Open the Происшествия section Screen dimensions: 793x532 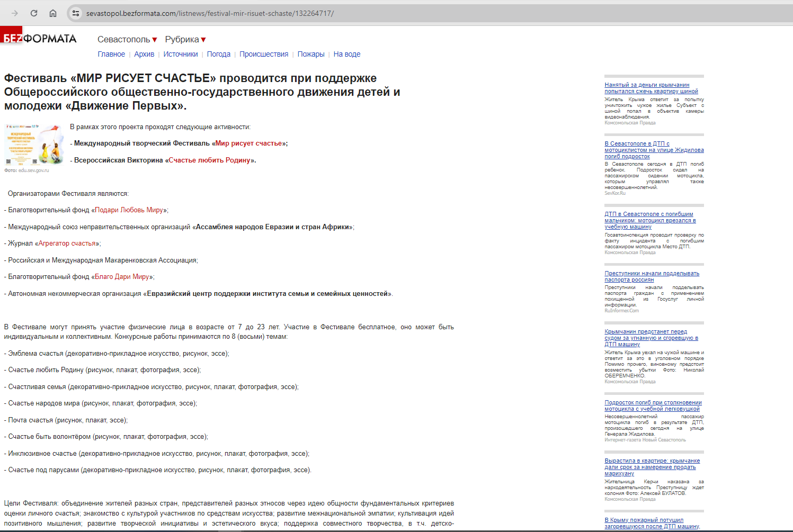(x=264, y=54)
